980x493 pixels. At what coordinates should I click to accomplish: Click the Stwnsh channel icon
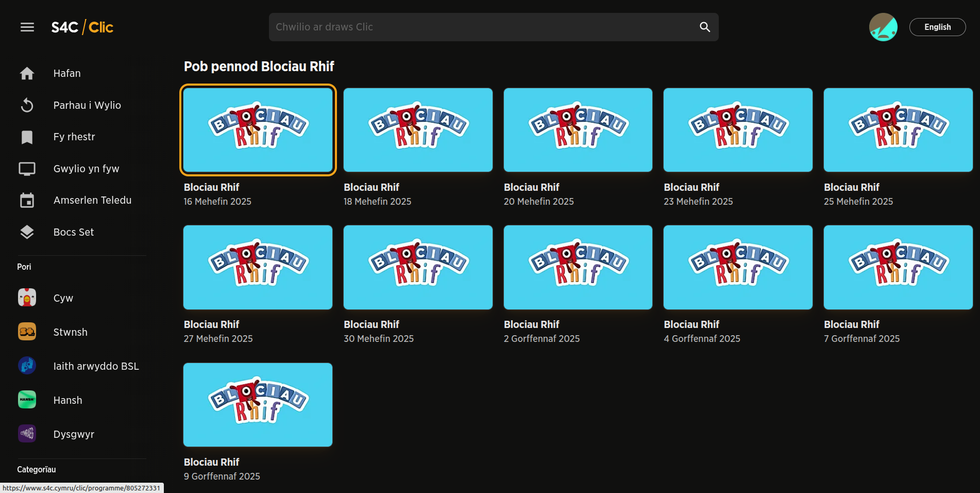[27, 332]
